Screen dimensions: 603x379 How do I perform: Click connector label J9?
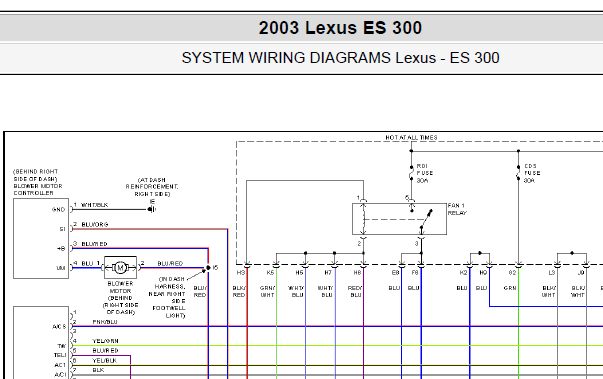click(x=581, y=273)
